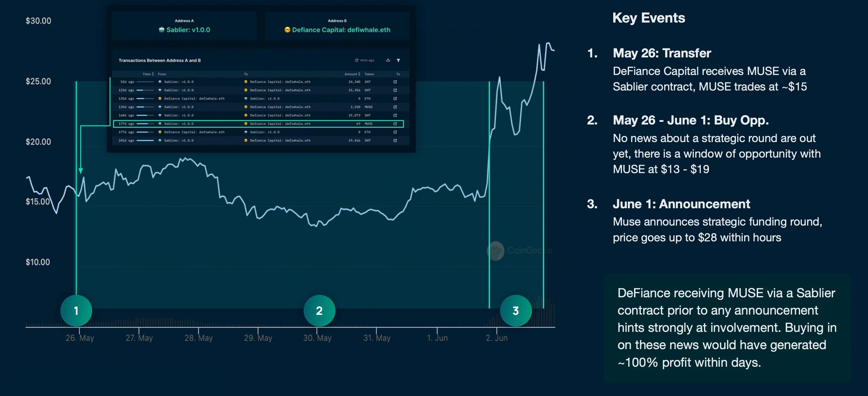Image resolution: width=868 pixels, height=396 pixels.
Task: Click Defiance icon in 52d ago To cell
Action: [246, 82]
